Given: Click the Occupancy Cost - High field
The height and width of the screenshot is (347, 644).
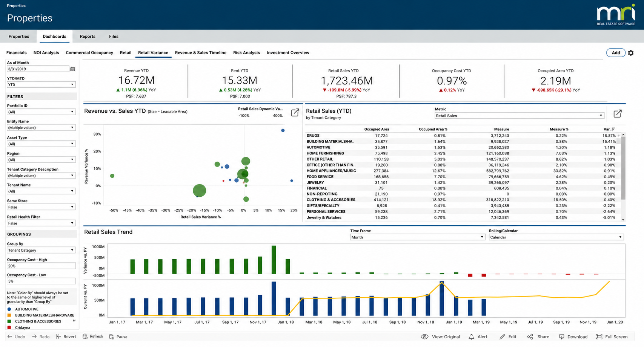Looking at the screenshot, I should 41,266.
